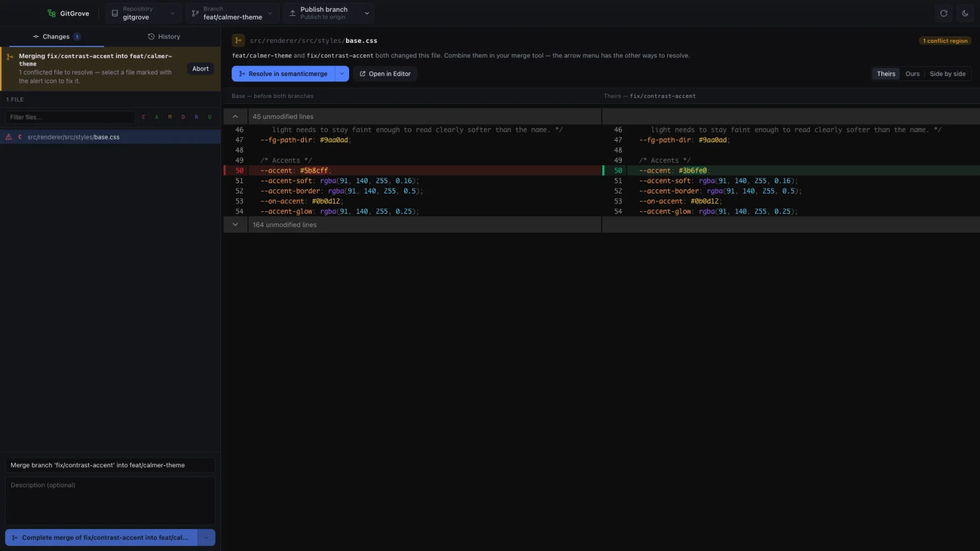Toggle the untracked U status filter

pyautogui.click(x=209, y=117)
